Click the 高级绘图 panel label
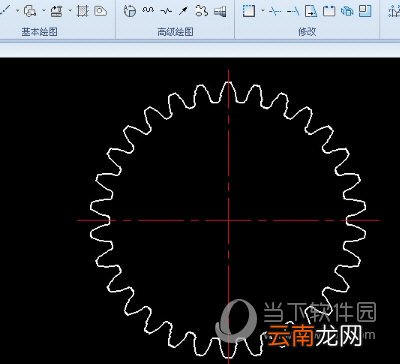Image resolution: width=400 pixels, height=364 pixels. (x=175, y=32)
